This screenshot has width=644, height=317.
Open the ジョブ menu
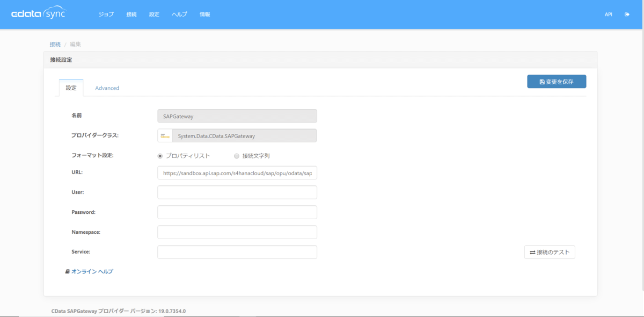106,14
